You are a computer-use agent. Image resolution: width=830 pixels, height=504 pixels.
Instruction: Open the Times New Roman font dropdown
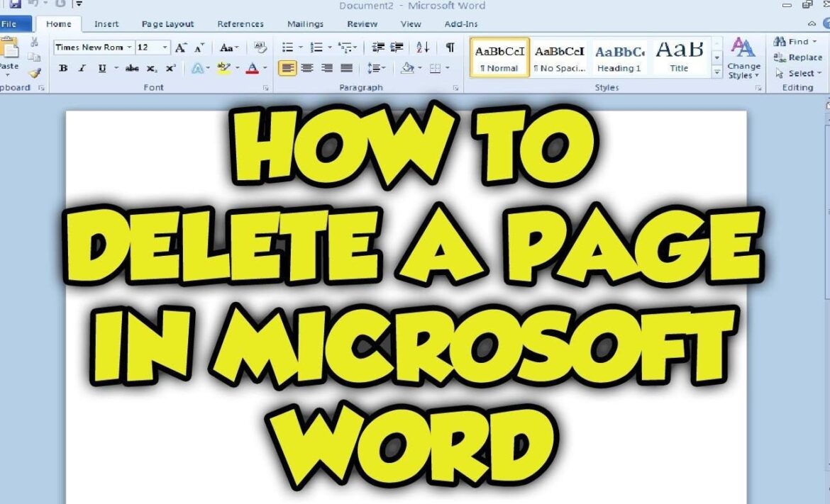pyautogui.click(x=129, y=47)
